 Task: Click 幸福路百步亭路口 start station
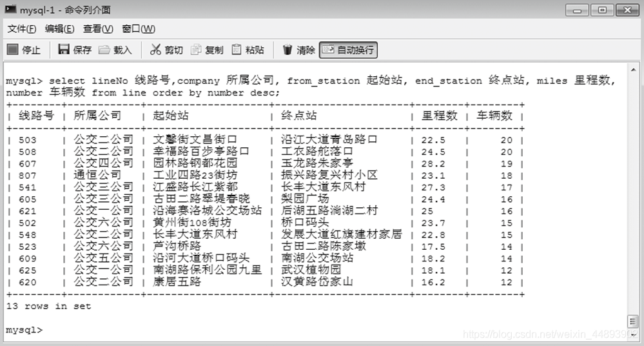coord(201,152)
